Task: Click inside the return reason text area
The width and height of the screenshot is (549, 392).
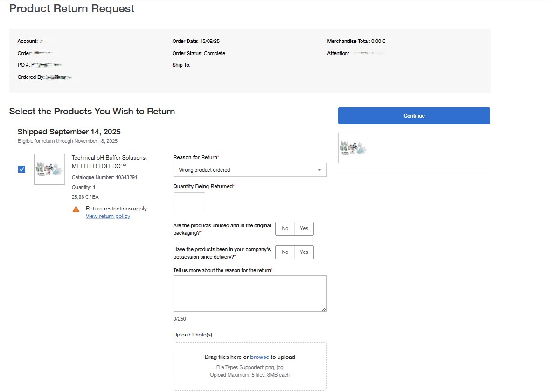Action: 250,292
